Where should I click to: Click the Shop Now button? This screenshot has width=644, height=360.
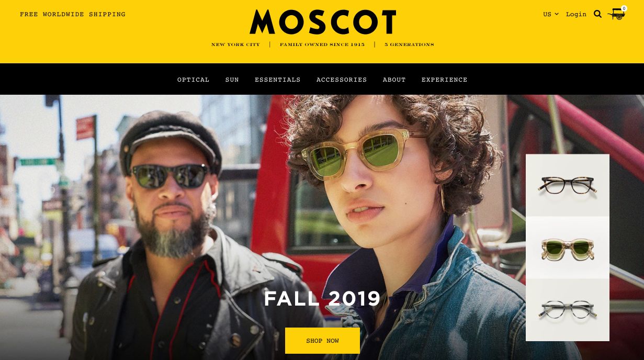[x=322, y=341]
